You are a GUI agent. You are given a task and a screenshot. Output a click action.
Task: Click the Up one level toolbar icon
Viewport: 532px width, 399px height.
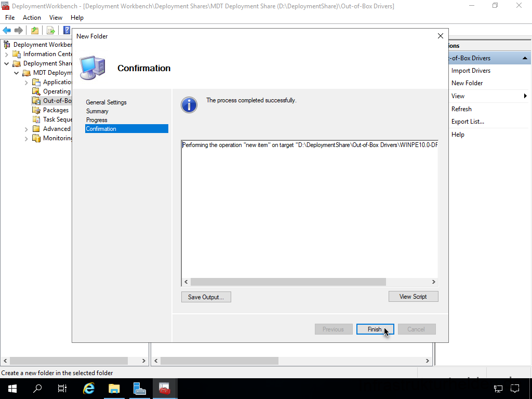35,30
